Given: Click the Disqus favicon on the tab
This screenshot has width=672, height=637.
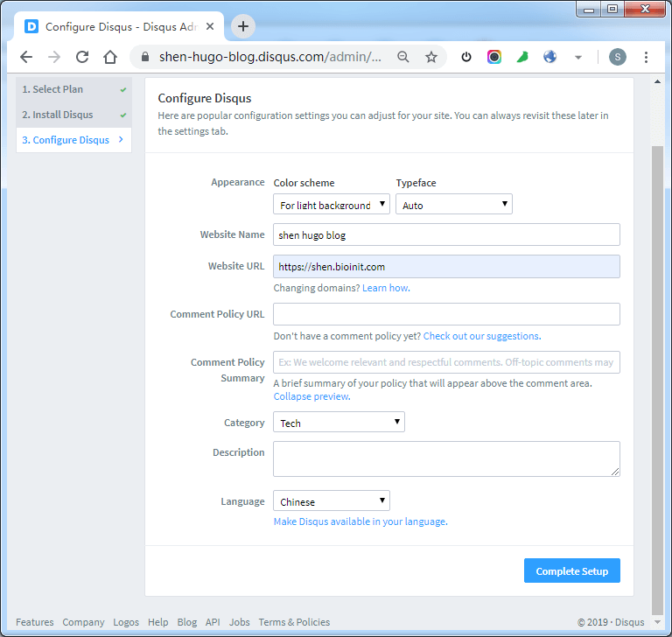Looking at the screenshot, I should pyautogui.click(x=31, y=26).
